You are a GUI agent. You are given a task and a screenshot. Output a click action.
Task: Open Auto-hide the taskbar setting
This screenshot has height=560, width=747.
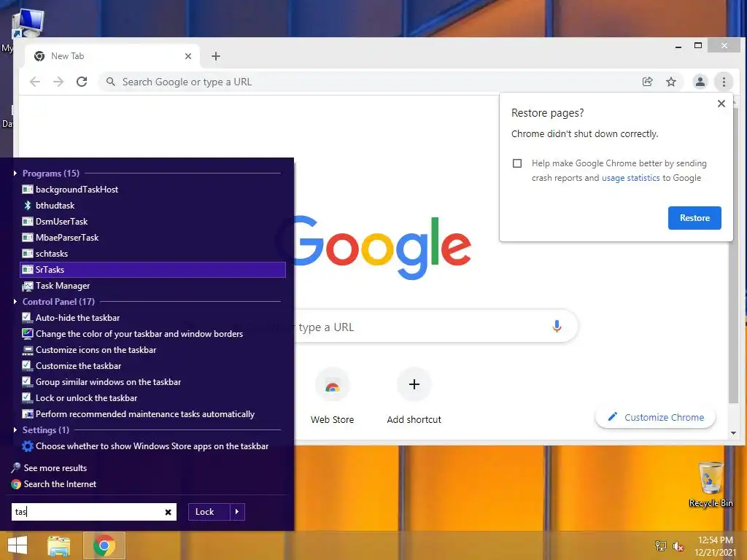click(153, 318)
